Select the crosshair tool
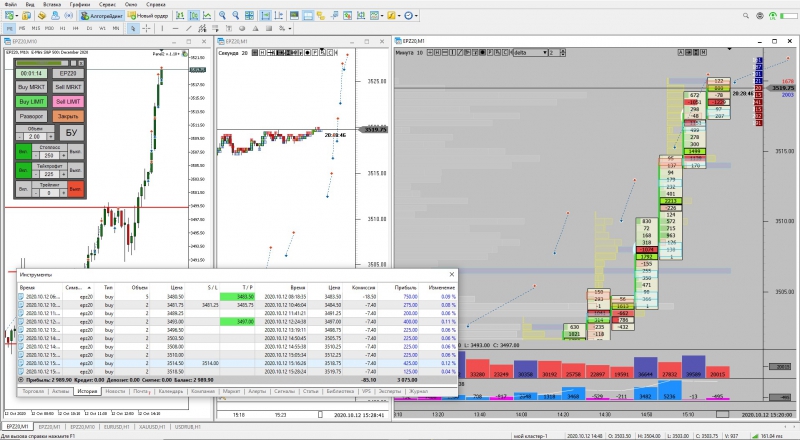The height and width of the screenshot is (440, 800). (146, 29)
